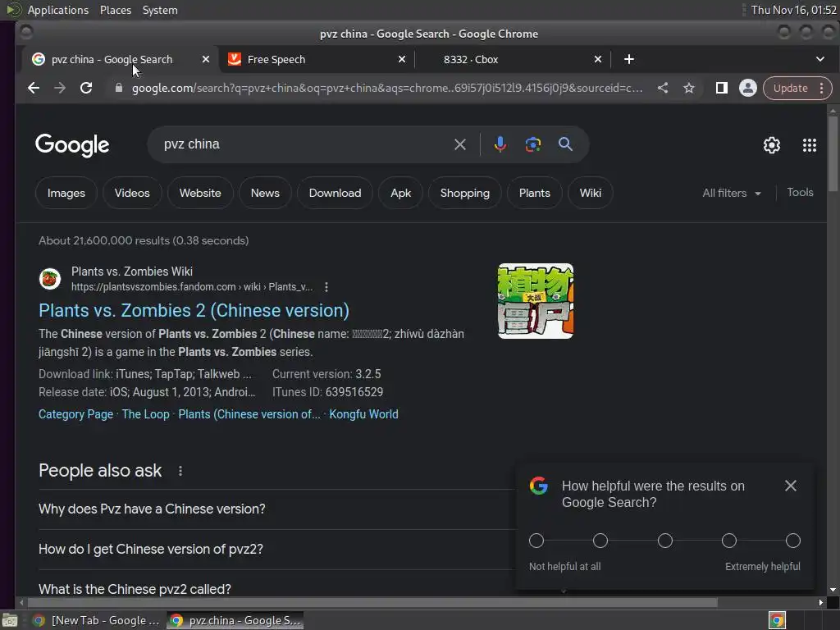
Task: Apply the Download filter chip
Action: tap(335, 193)
